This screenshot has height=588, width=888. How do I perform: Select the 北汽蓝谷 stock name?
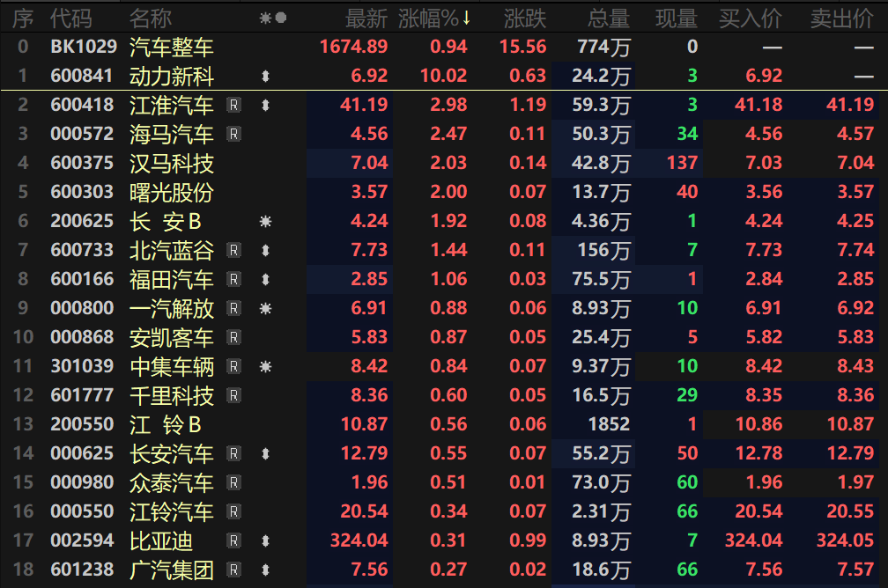[171, 251]
